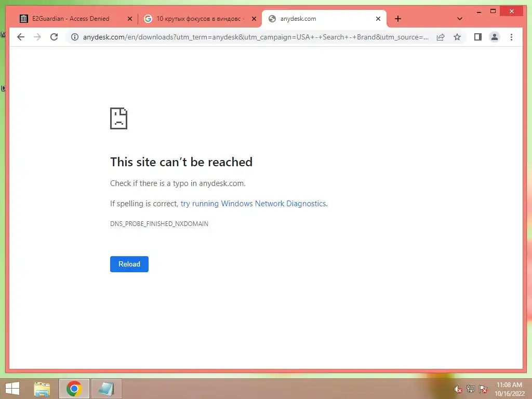Screen dimensions: 532x399
Task: Open a new tab with the plus button
Action: point(398,19)
